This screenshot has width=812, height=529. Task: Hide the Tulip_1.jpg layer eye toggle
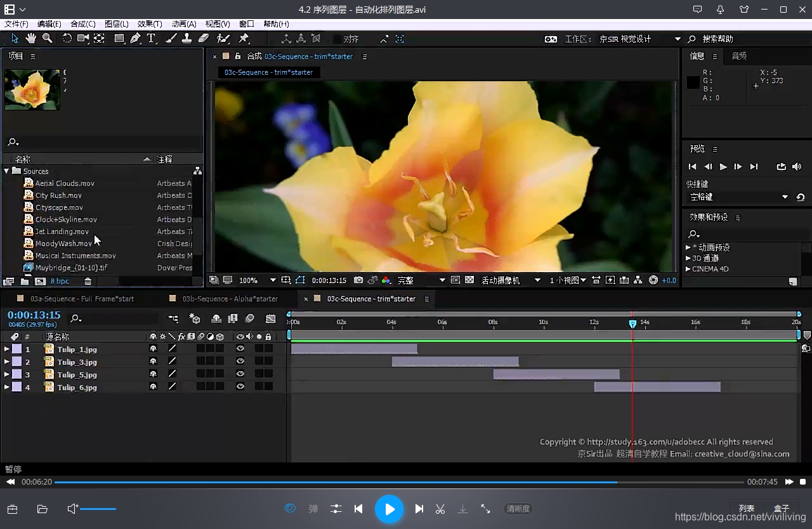coord(240,349)
